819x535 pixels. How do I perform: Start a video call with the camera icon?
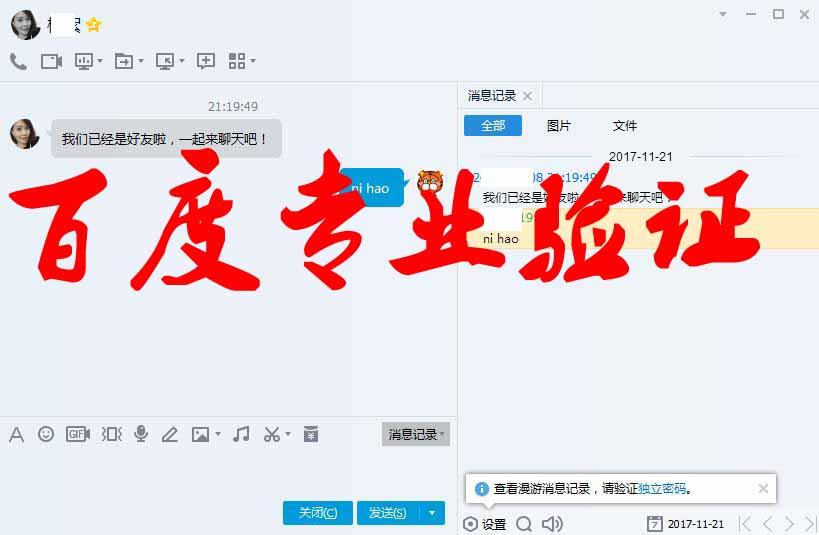51,62
